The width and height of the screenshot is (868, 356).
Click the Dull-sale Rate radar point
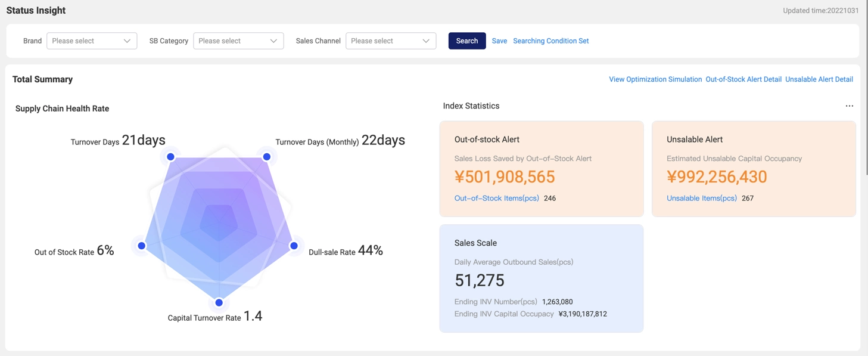coord(294,246)
